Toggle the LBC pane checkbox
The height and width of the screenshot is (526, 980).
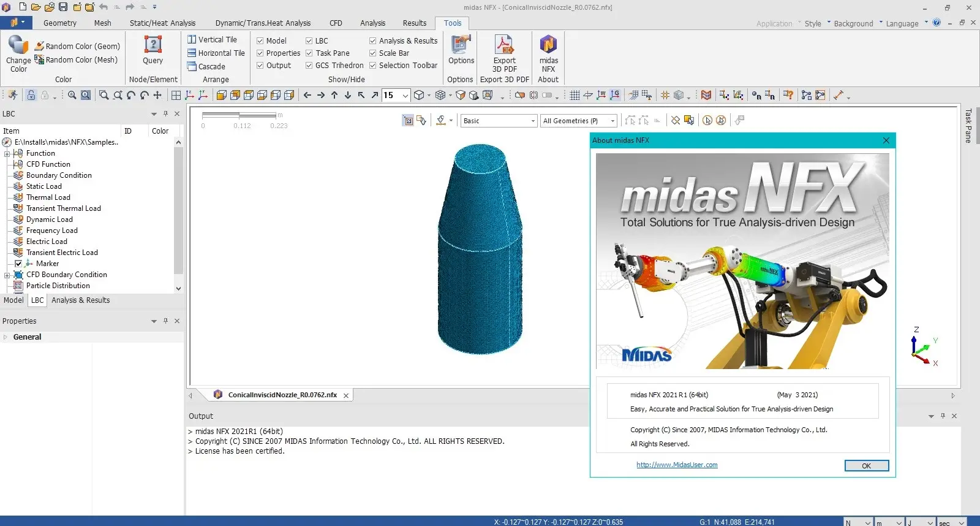point(309,40)
